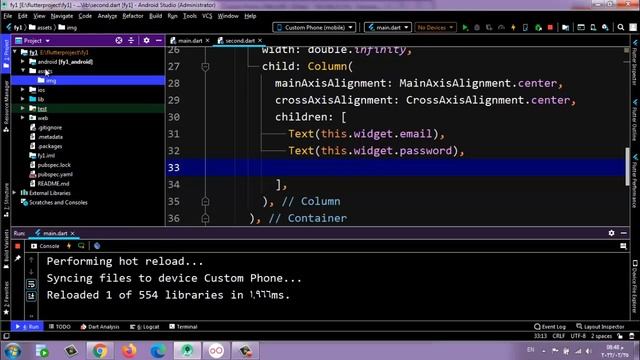
Task: Expand web folder in project tree
Action: (23, 118)
